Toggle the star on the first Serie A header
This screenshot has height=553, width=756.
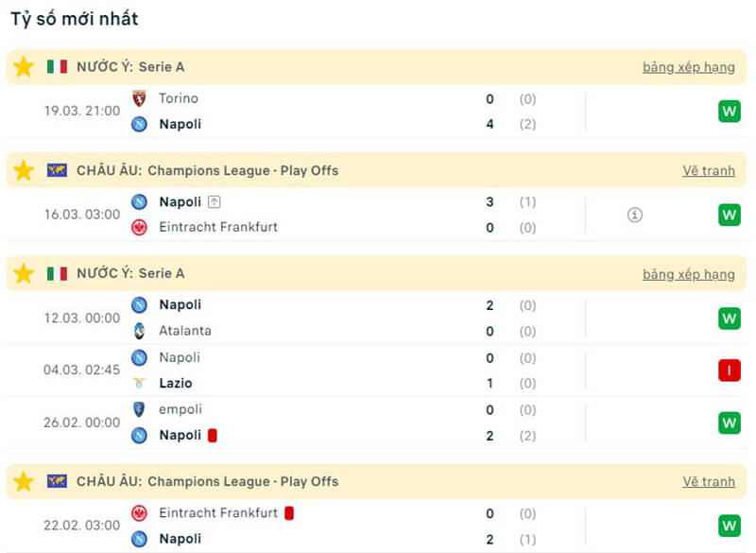[x=24, y=67]
